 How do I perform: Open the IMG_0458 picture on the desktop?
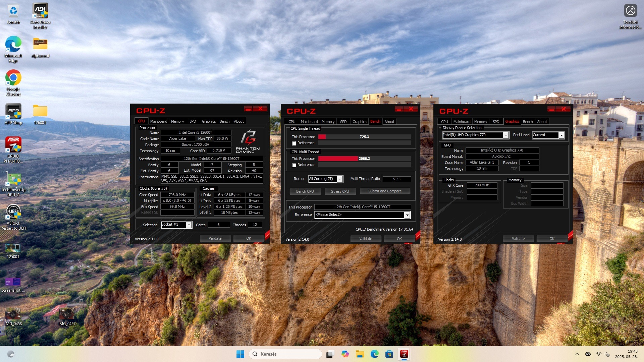point(13,317)
